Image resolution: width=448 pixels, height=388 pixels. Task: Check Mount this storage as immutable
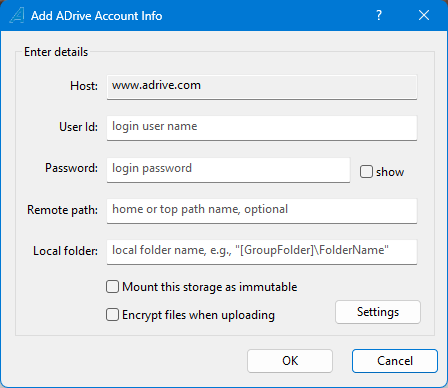point(112,287)
